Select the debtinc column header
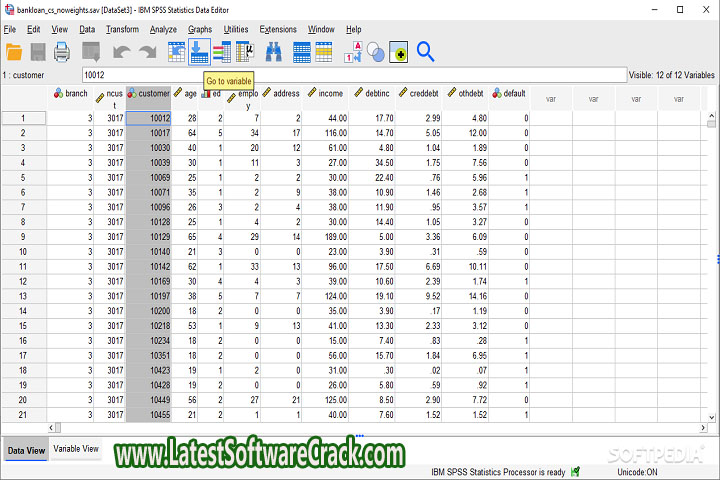720x480 pixels. coord(372,98)
